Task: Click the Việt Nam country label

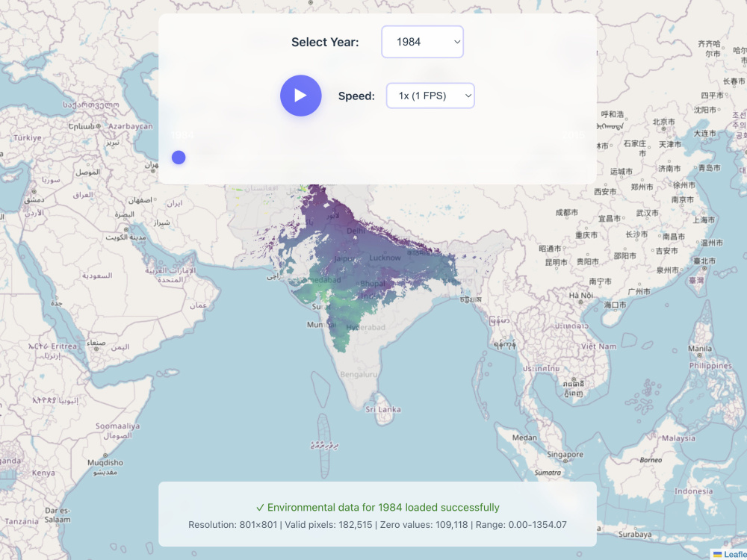Action: coord(598,346)
